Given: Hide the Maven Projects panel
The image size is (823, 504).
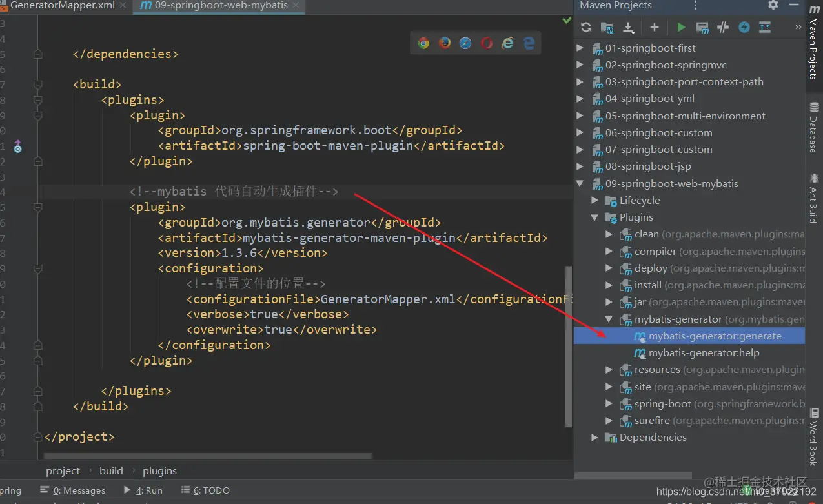Looking at the screenshot, I should (x=794, y=5).
